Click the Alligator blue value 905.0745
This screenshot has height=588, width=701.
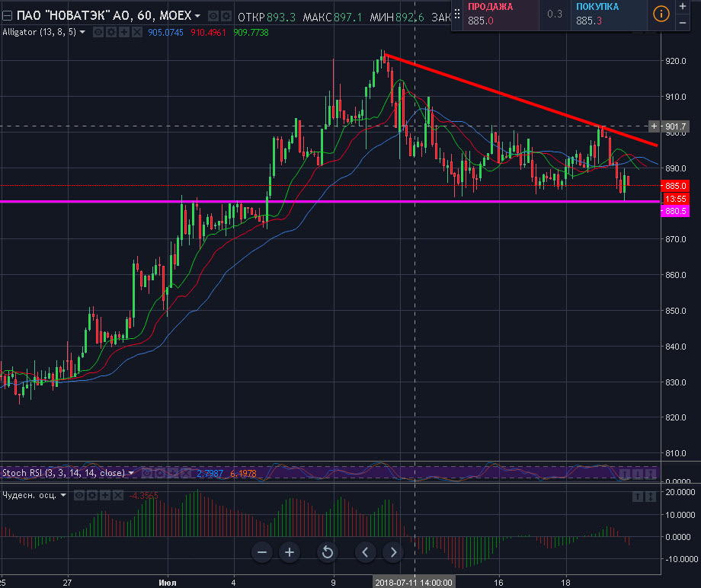[x=165, y=33]
